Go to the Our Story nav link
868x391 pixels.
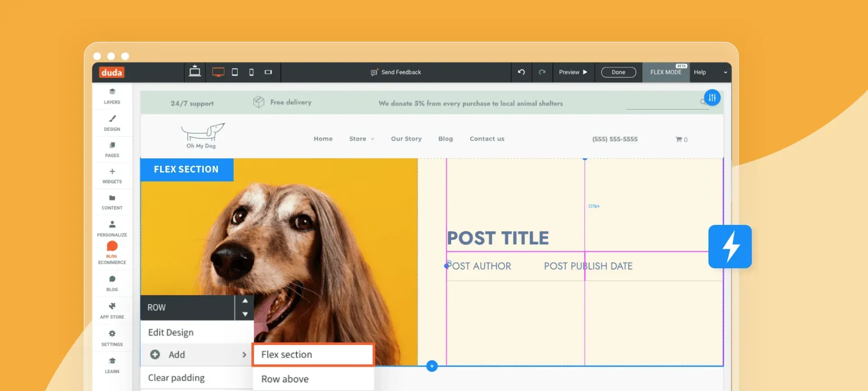tap(406, 139)
